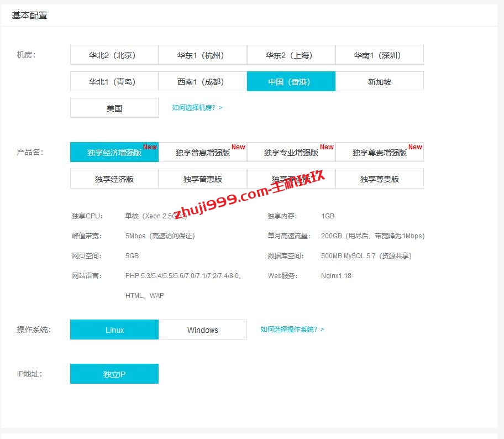Select product 独享经济增强版

coord(114,152)
